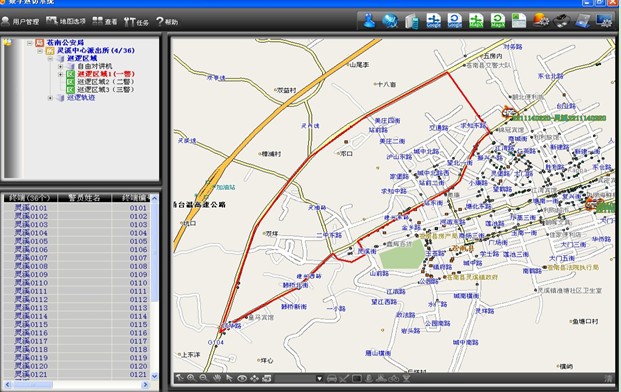Click the monitor with gear settings icon
This screenshot has height=392, width=621.
pyautogui.click(x=604, y=21)
